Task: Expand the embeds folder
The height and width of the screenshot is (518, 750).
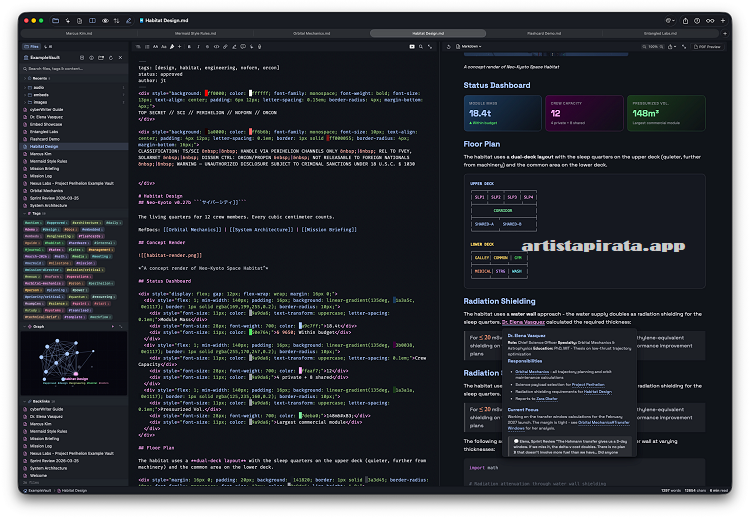Action: pos(74,95)
